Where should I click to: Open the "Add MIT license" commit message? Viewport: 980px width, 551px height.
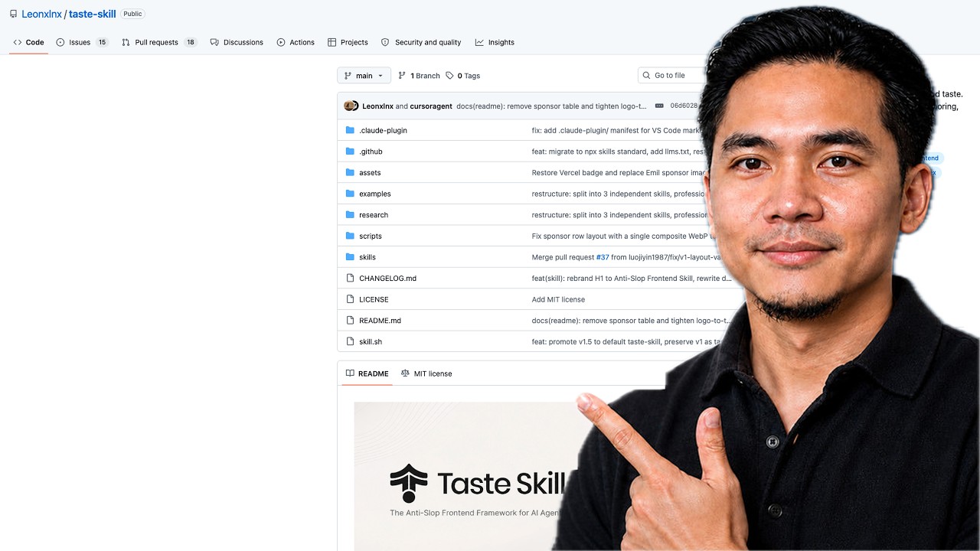558,299
